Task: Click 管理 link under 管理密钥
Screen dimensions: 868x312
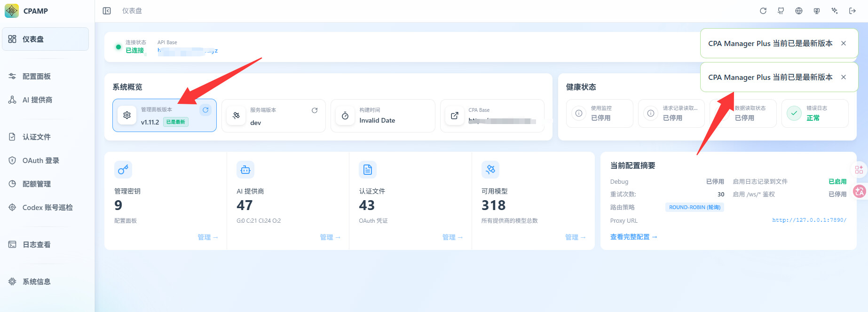Action: pos(208,237)
